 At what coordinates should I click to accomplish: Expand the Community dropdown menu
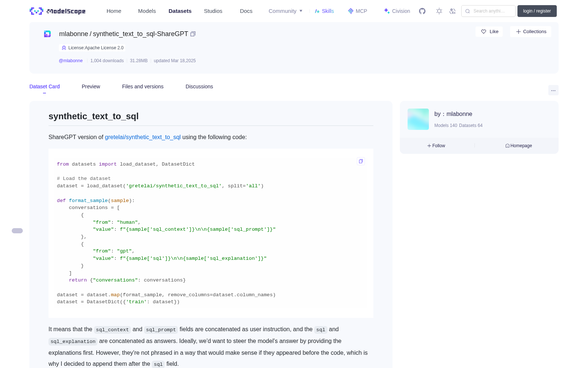(x=286, y=11)
